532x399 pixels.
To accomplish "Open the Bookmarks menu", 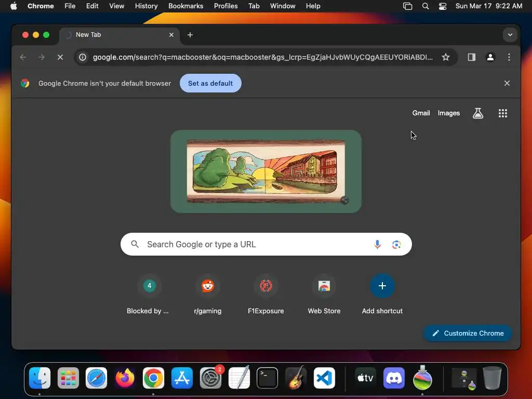I will pyautogui.click(x=185, y=6).
